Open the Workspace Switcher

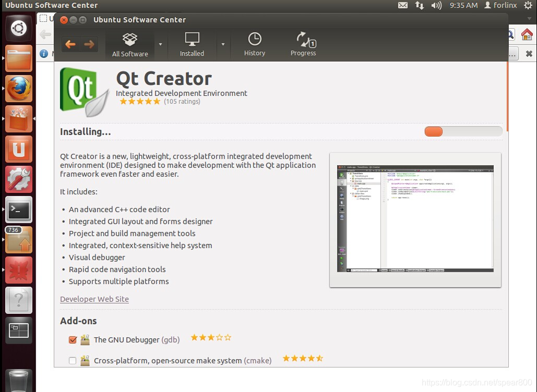click(x=19, y=330)
